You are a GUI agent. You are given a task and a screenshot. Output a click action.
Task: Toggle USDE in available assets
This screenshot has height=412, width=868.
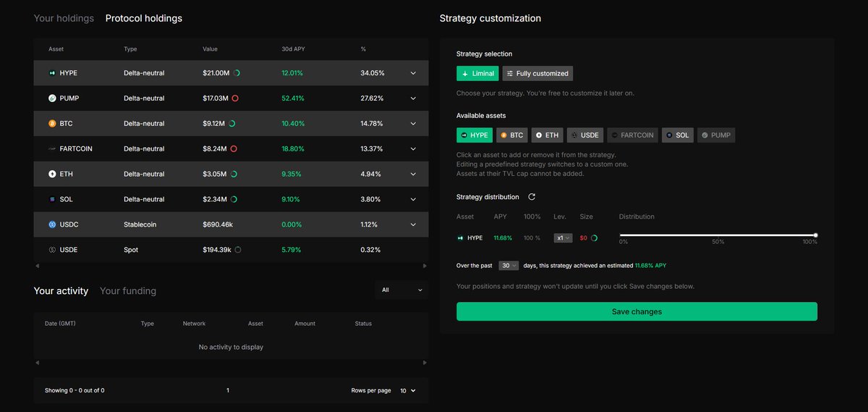[x=585, y=135]
